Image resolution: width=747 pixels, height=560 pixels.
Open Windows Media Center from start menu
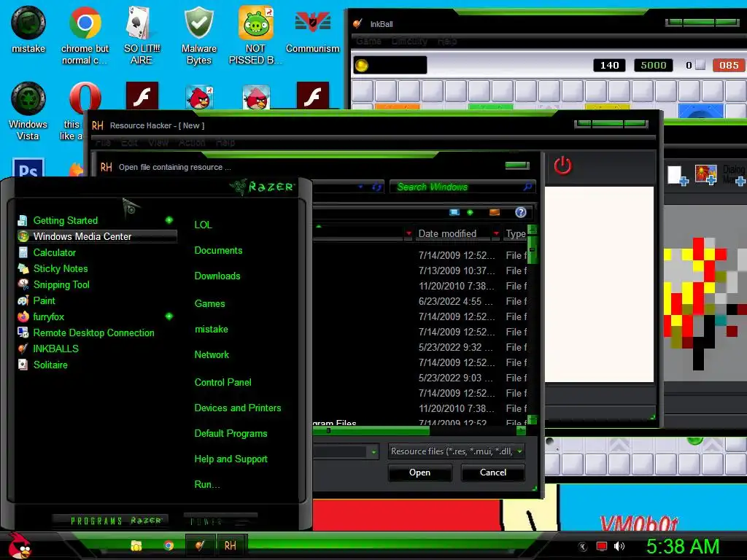(97, 236)
